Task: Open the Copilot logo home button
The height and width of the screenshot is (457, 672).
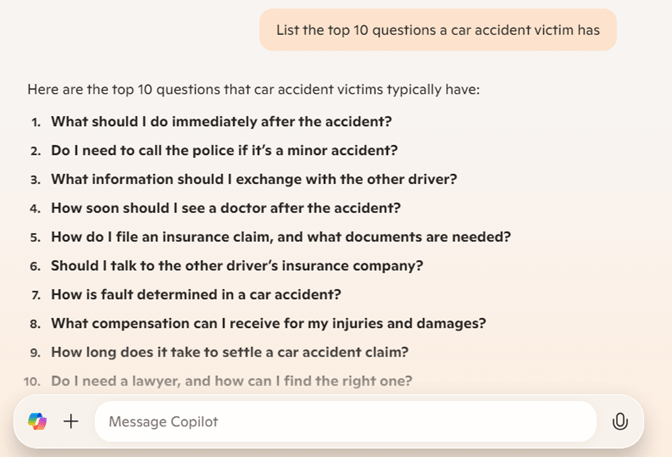Action: (38, 421)
